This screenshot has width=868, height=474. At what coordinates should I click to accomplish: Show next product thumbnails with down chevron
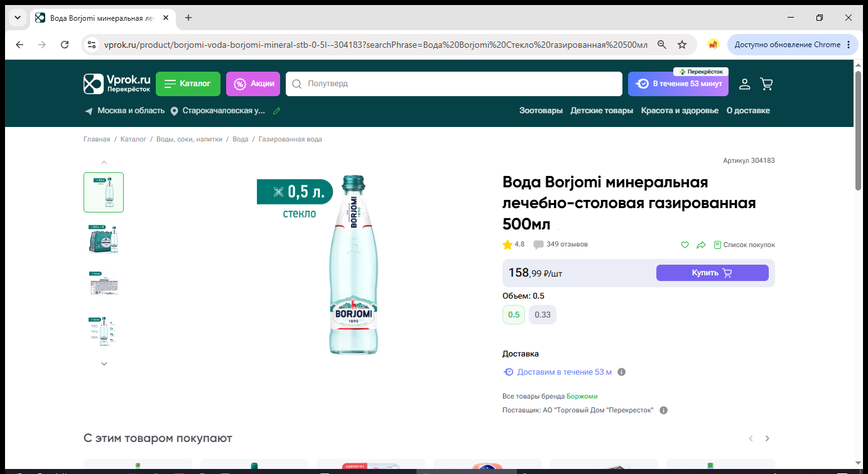tap(104, 363)
